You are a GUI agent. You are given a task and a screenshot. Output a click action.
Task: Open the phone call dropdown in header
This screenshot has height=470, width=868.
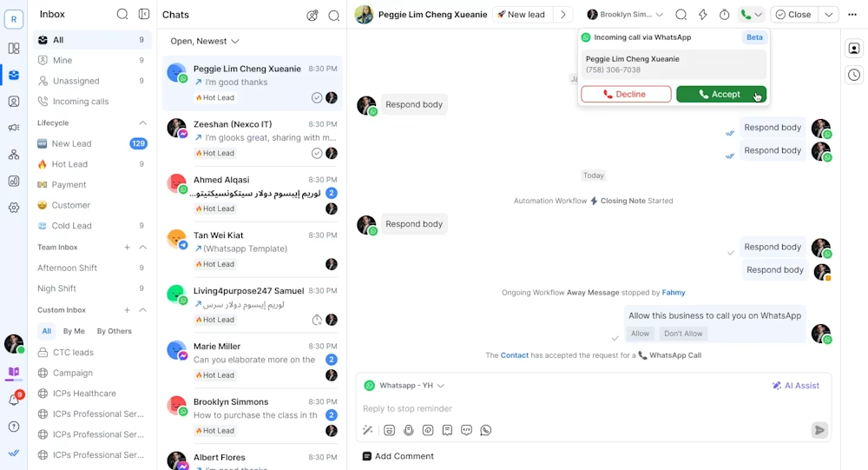pos(752,15)
